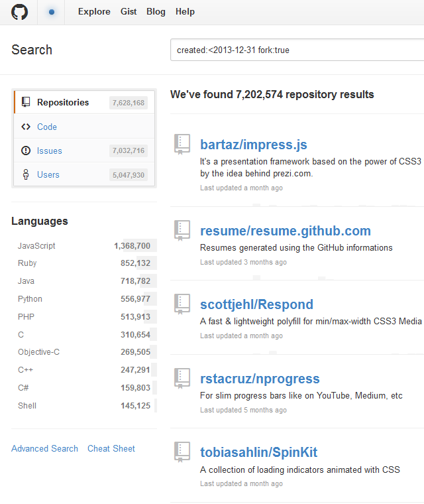This screenshot has width=424, height=504.
Task: Filter results by JavaScript language
Action: click(36, 245)
